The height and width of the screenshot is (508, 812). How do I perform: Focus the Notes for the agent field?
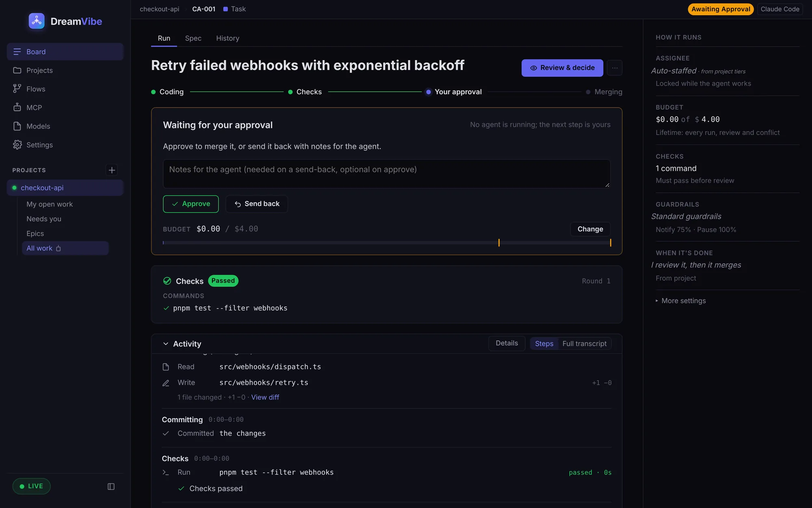click(x=387, y=174)
